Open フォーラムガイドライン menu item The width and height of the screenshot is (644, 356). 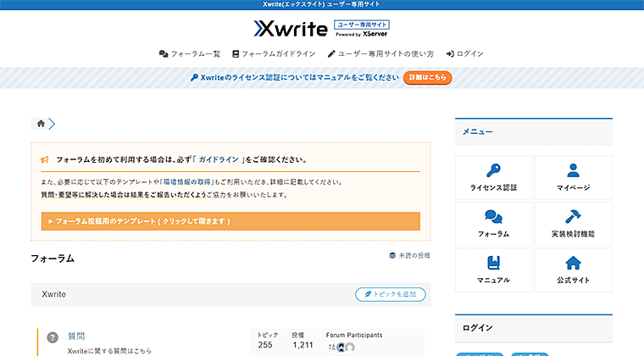click(274, 53)
